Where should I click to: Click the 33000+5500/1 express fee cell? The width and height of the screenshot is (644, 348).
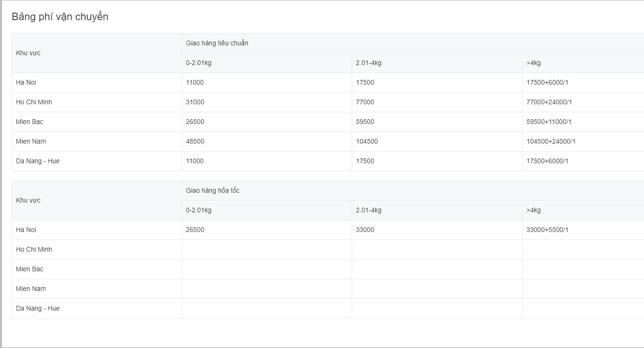547,230
